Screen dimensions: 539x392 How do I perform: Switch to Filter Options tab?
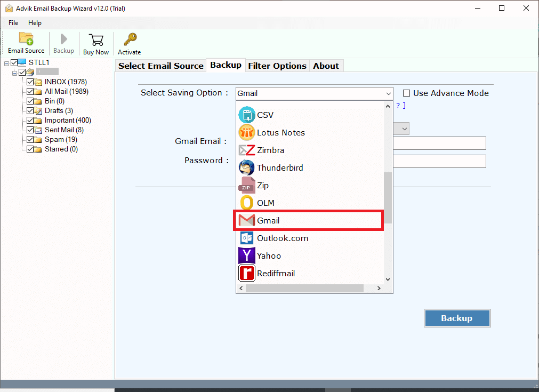pos(277,66)
